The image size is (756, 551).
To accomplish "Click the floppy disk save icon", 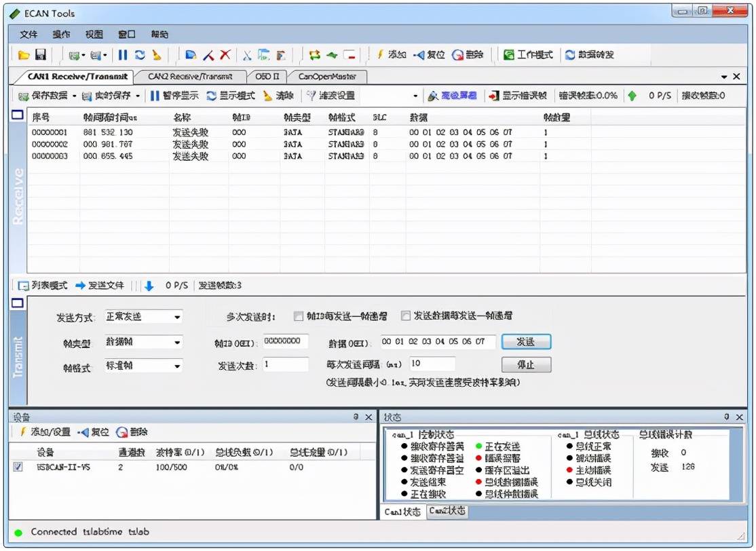I will tap(41, 55).
